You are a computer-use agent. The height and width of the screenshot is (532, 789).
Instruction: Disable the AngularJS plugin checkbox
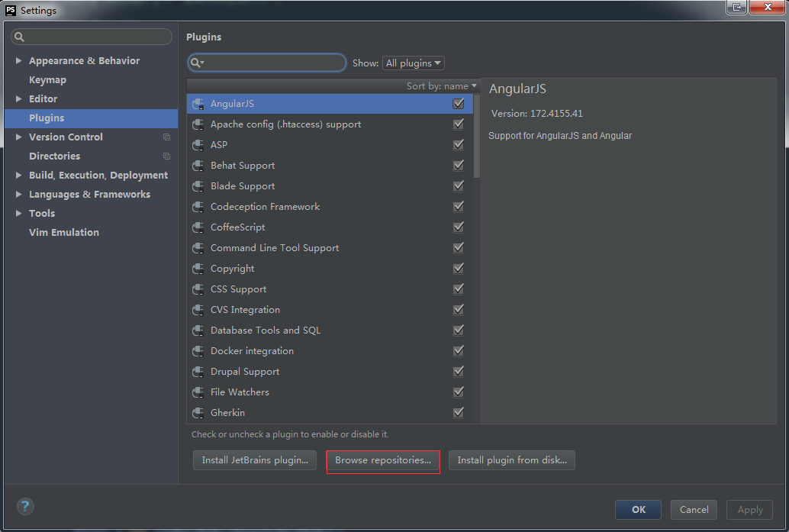click(x=459, y=104)
